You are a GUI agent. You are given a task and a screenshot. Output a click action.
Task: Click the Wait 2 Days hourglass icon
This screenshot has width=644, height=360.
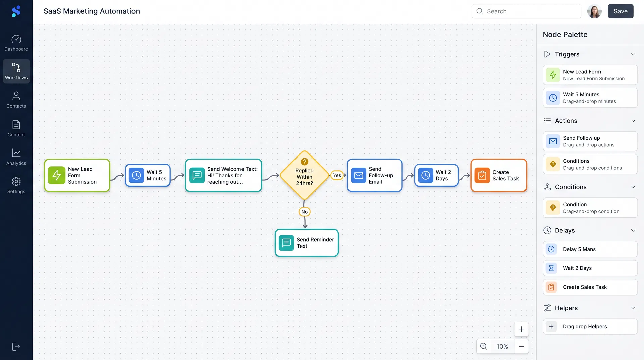coord(551,268)
